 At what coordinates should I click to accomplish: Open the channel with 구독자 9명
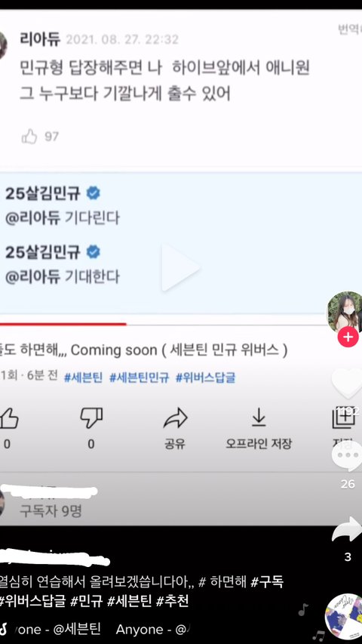point(51,511)
